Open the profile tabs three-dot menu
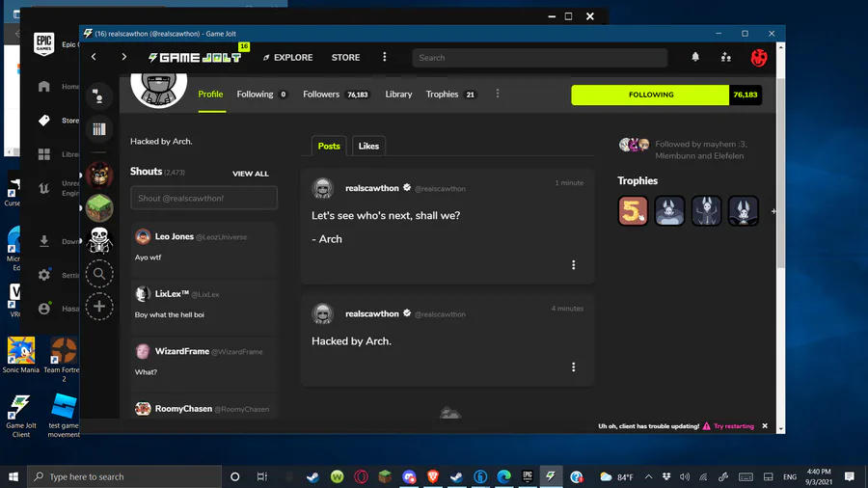The image size is (868, 488). 498,94
